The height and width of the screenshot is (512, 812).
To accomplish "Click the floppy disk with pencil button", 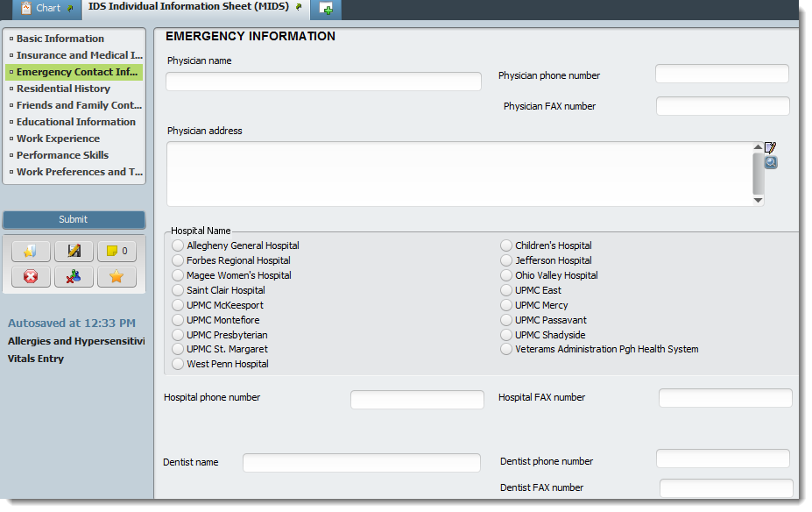I will (74, 252).
